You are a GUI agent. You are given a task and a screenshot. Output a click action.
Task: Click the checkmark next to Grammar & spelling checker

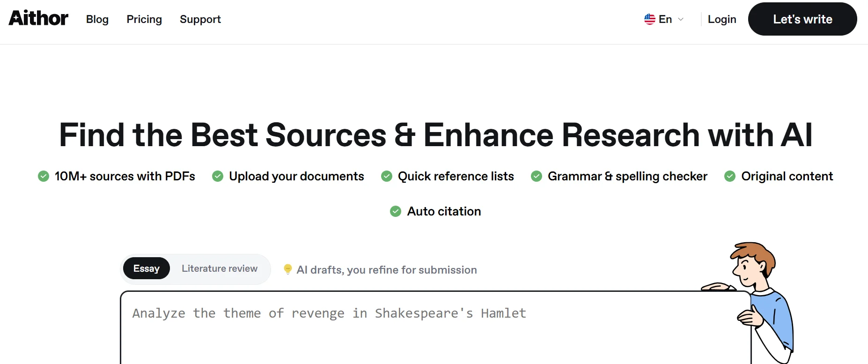click(x=537, y=176)
